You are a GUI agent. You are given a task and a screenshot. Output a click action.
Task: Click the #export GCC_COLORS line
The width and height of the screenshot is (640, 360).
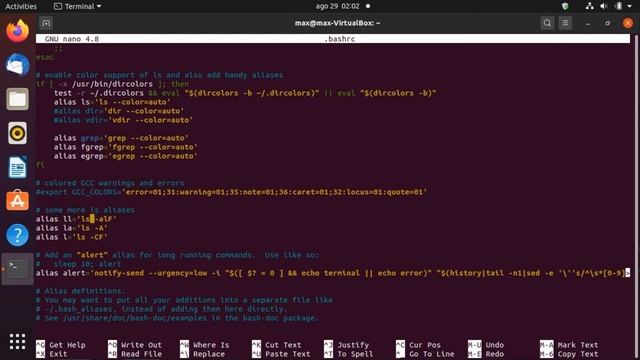point(231,192)
